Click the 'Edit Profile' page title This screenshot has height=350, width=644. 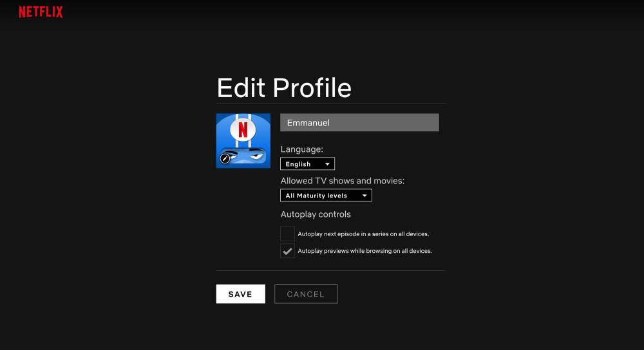(x=284, y=88)
